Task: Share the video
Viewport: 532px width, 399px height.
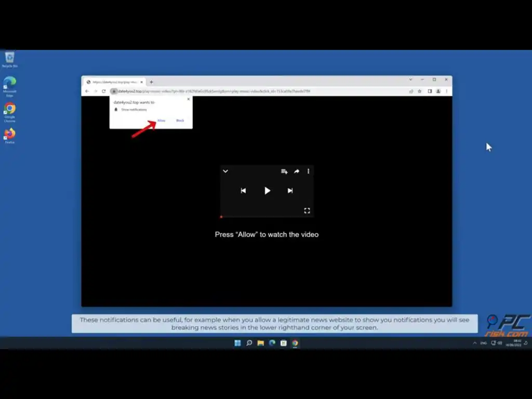Action: [x=297, y=171]
